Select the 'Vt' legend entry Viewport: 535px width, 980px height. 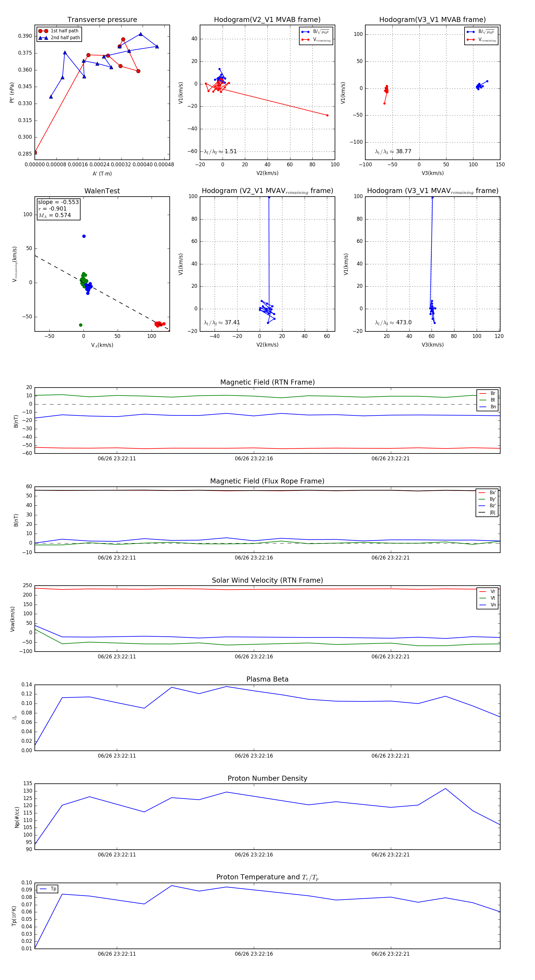pyautogui.click(x=487, y=598)
